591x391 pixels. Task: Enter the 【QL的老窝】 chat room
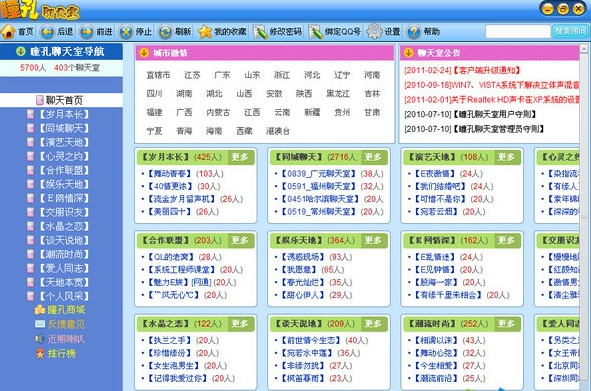(171, 257)
